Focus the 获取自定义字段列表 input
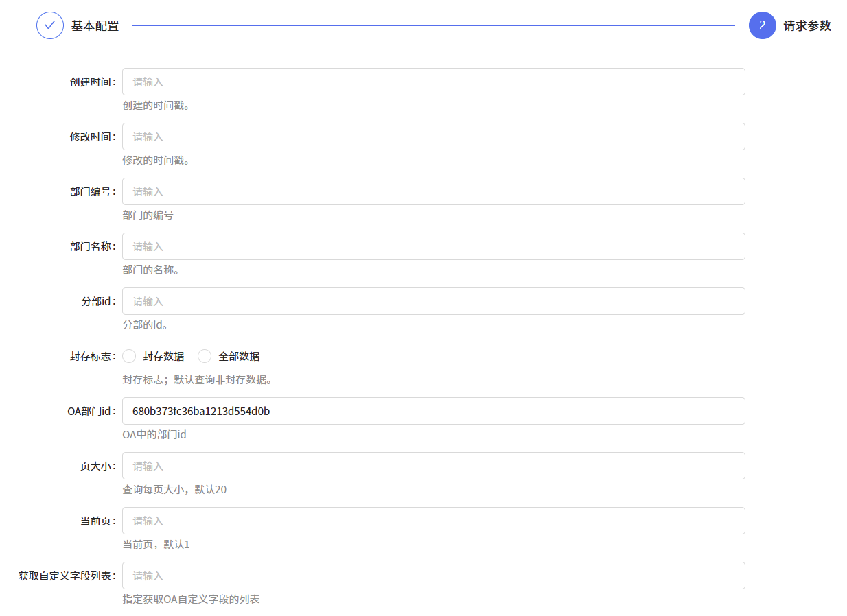Image resolution: width=847 pixels, height=616 pixels. tap(434, 576)
